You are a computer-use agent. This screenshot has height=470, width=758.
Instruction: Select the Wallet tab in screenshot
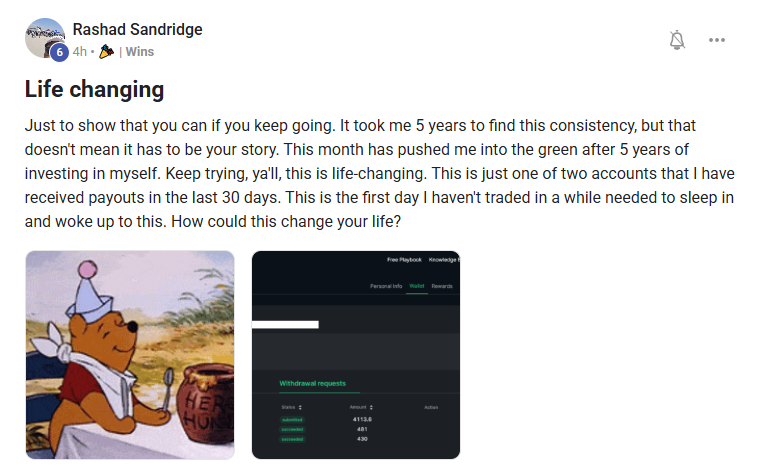[417, 286]
